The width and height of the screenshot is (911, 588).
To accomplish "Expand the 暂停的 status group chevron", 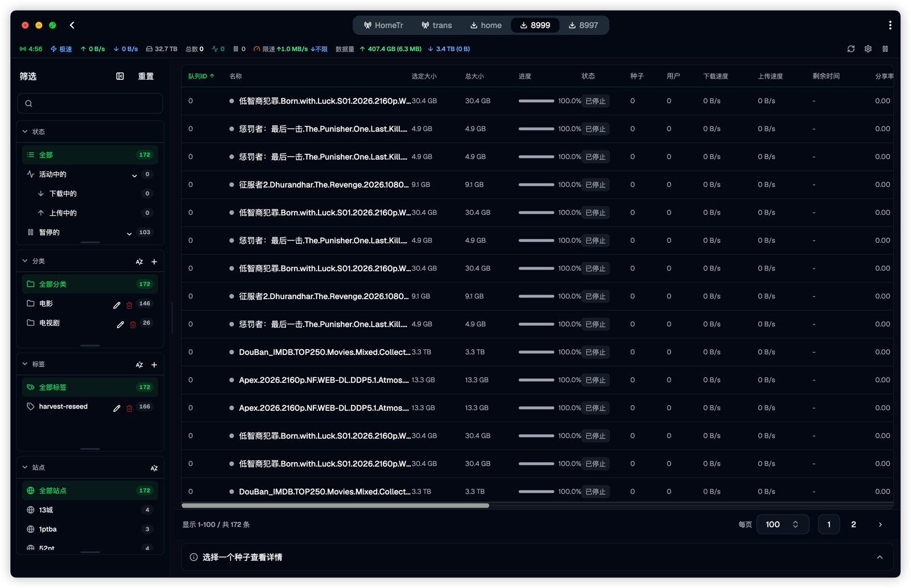I will [129, 234].
